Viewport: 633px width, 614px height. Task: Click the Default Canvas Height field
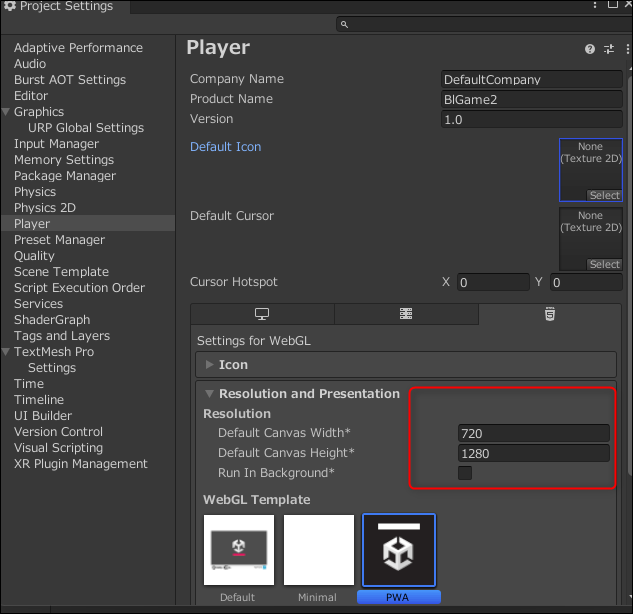point(534,453)
